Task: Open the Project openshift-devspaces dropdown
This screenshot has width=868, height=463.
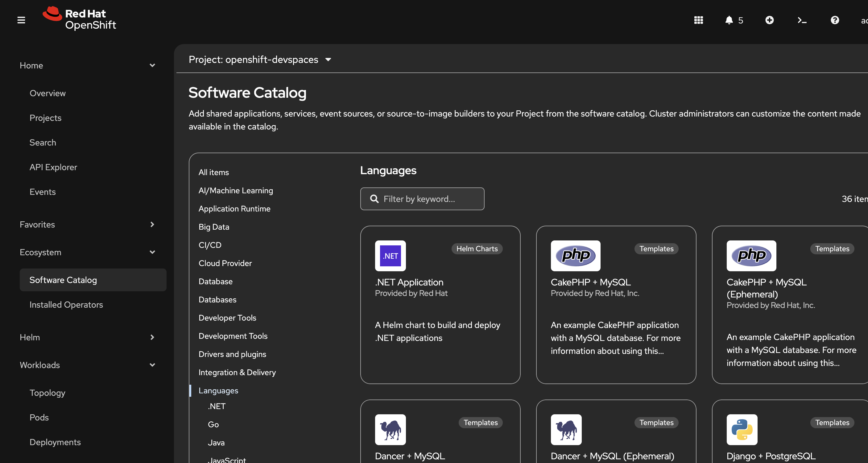Action: pyautogui.click(x=260, y=59)
